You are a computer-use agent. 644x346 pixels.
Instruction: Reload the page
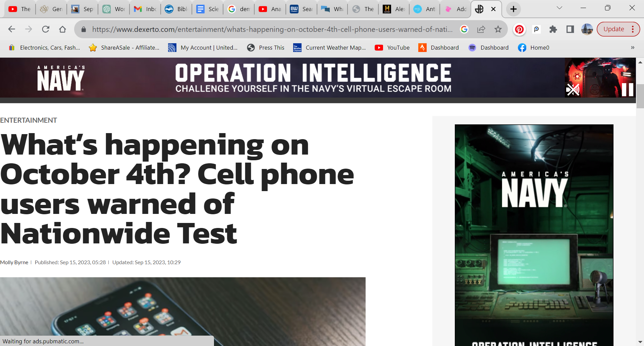pos(46,30)
